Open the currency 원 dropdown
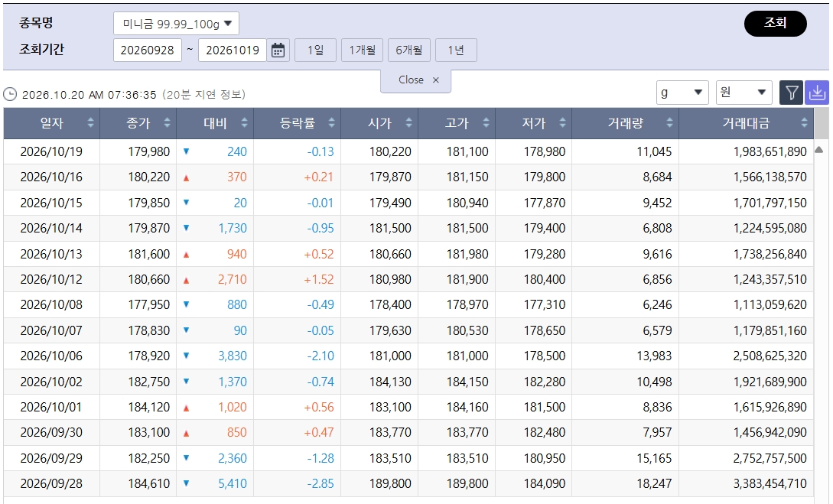Image resolution: width=833 pixels, height=504 pixels. (x=744, y=93)
